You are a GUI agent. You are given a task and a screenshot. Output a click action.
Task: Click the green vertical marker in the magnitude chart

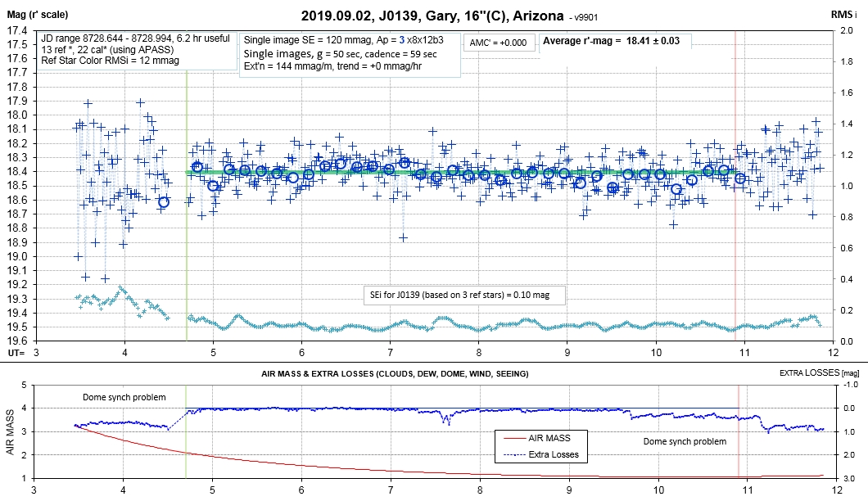(x=187, y=205)
